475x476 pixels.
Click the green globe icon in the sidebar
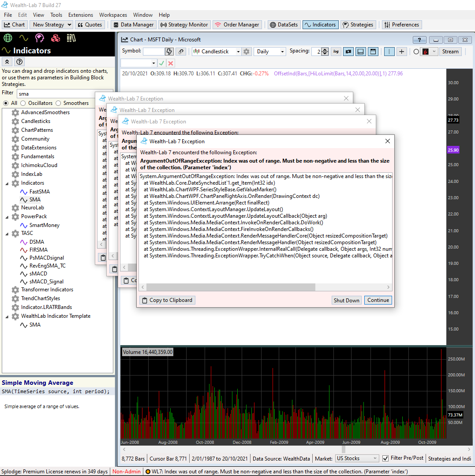click(7, 38)
